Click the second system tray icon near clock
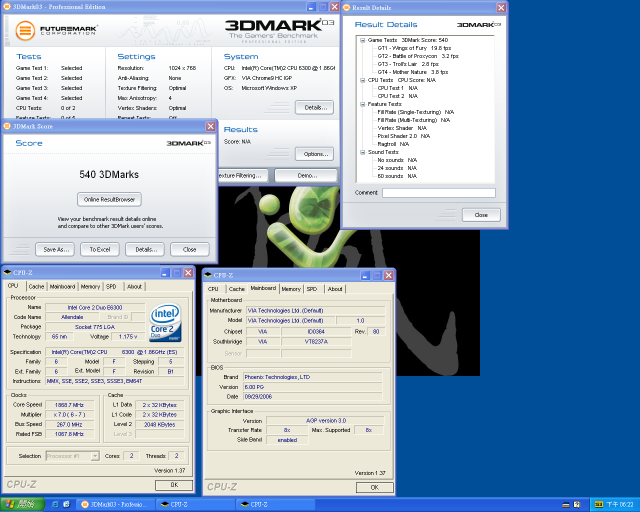 (577, 505)
